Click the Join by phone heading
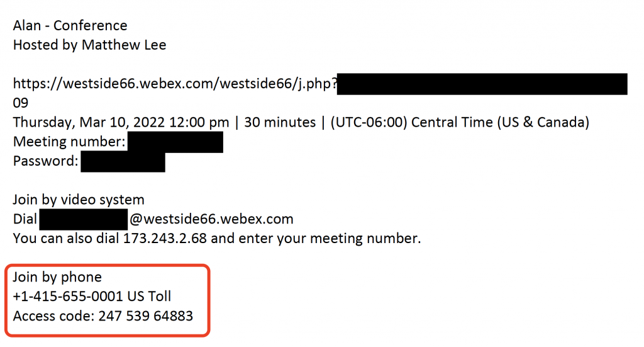Image resolution: width=644 pixels, height=347 pixels. point(57,277)
